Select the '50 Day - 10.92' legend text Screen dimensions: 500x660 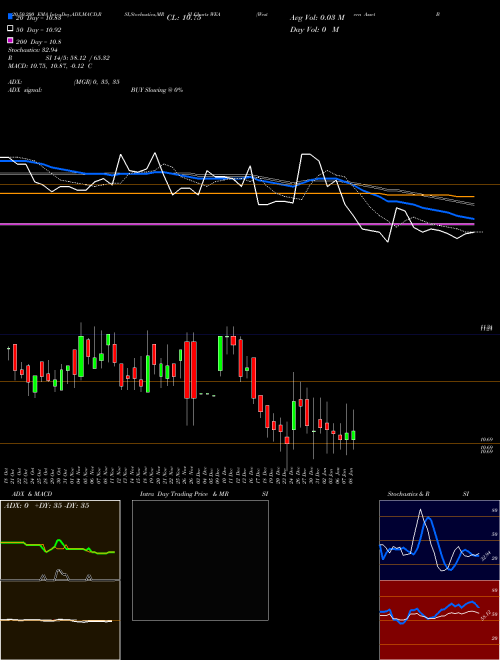pyautogui.click(x=39, y=30)
